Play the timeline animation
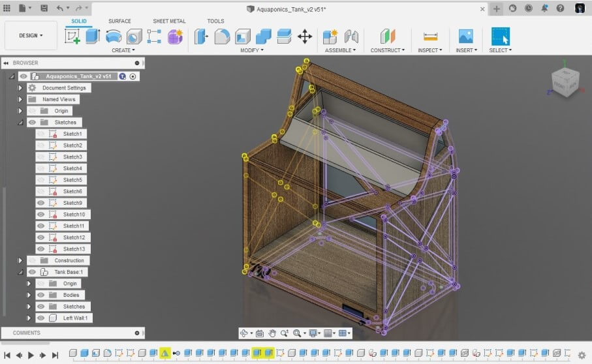This screenshot has height=364, width=592. (31, 355)
